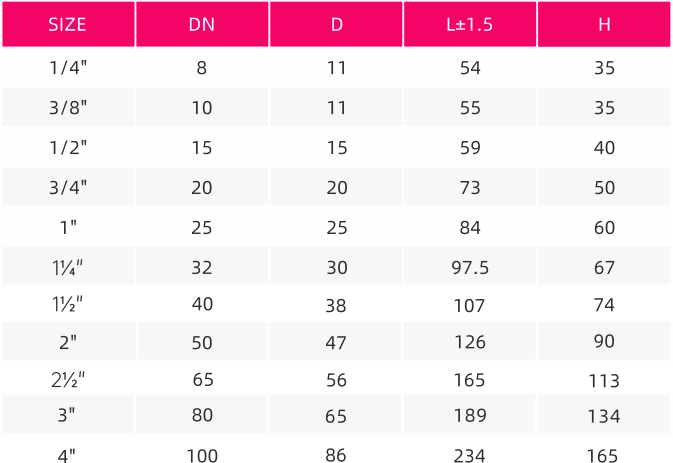Click the DN column header

tap(202, 24)
